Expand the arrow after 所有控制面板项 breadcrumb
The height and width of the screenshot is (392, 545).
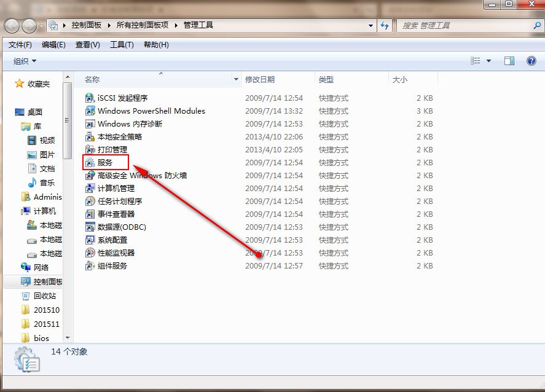click(x=176, y=25)
